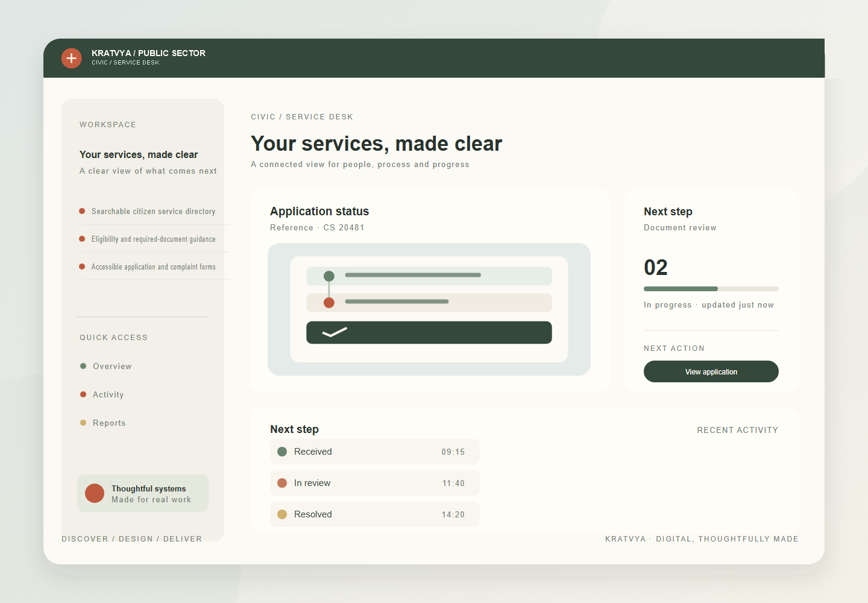The height and width of the screenshot is (603, 868).
Task: Click the green timeline node in illustration
Action: [329, 276]
